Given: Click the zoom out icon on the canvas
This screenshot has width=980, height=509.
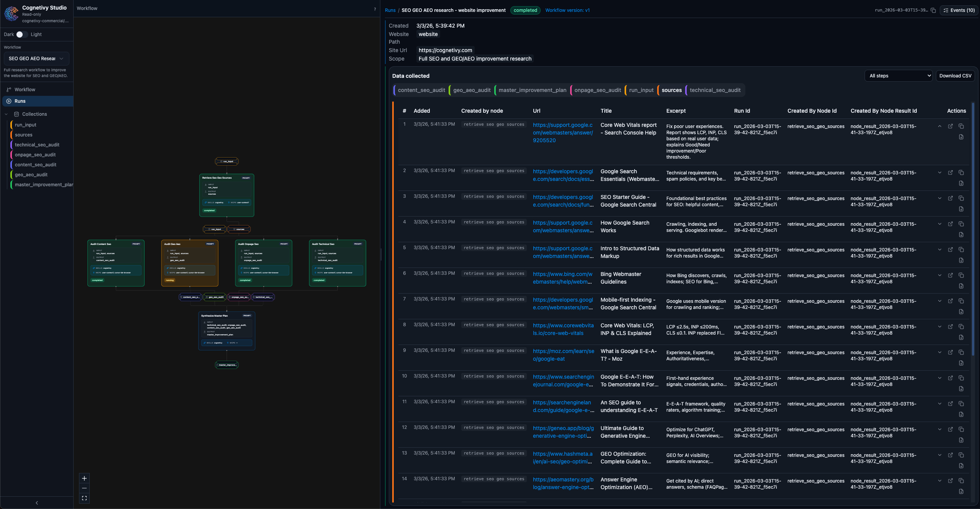Looking at the screenshot, I should (84, 488).
